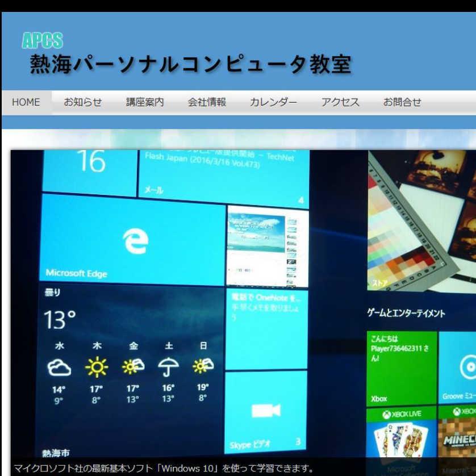The image size is (476, 476).
Task: Choose カレンダー in the navigation bar
Action: coord(273,102)
